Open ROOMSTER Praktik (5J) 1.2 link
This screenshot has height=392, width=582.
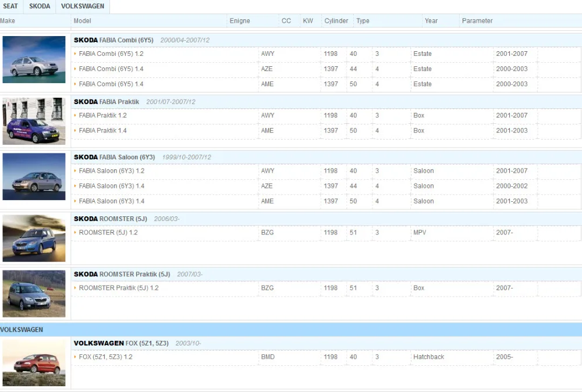pyautogui.click(x=118, y=288)
